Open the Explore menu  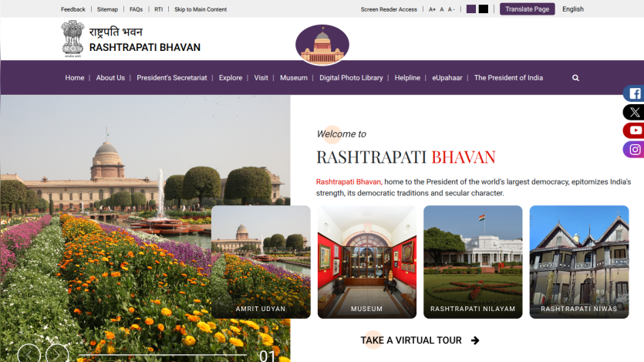coord(231,78)
